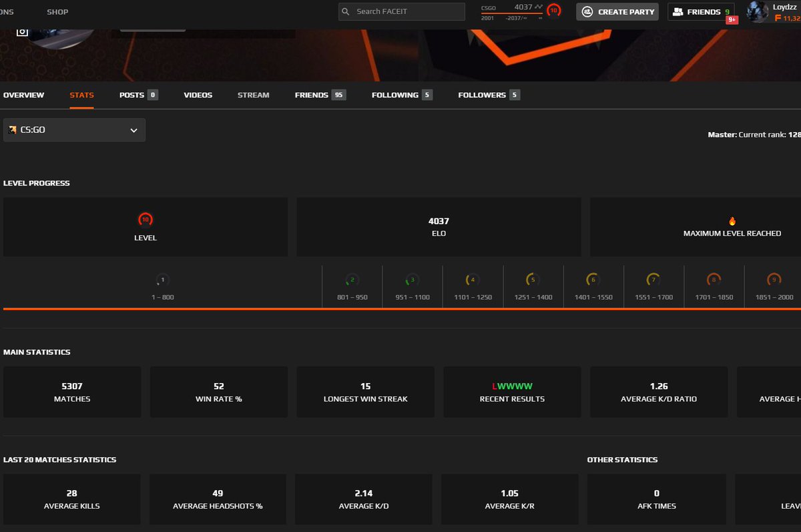Click the level 2 progress icon
Screen dimensions: 801x532
click(352, 280)
